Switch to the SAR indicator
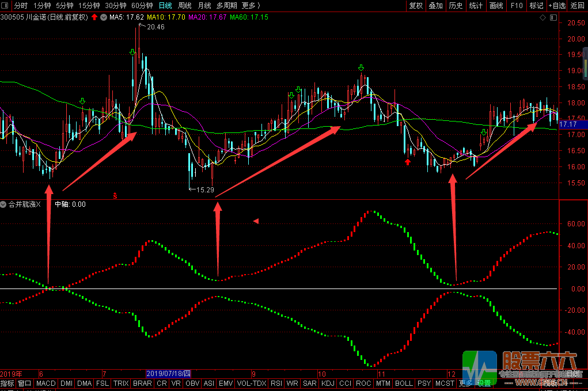This screenshot has width=588, height=391. pos(310,383)
